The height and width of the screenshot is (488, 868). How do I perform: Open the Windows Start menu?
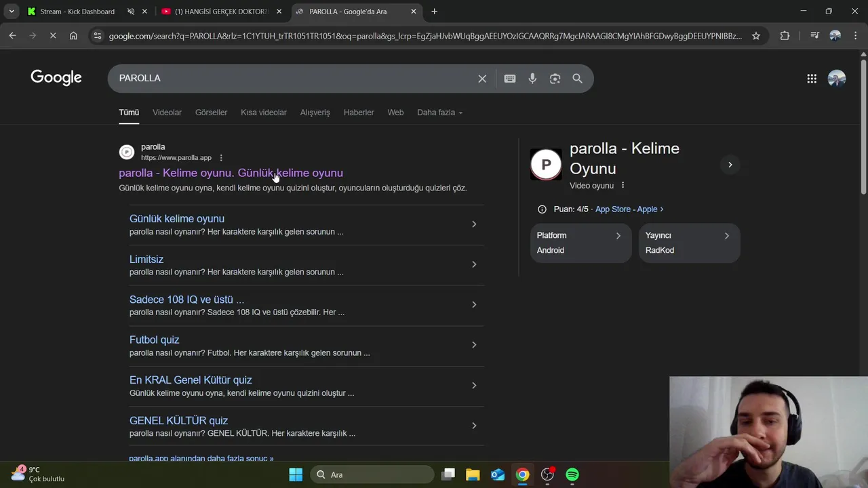coord(296,474)
